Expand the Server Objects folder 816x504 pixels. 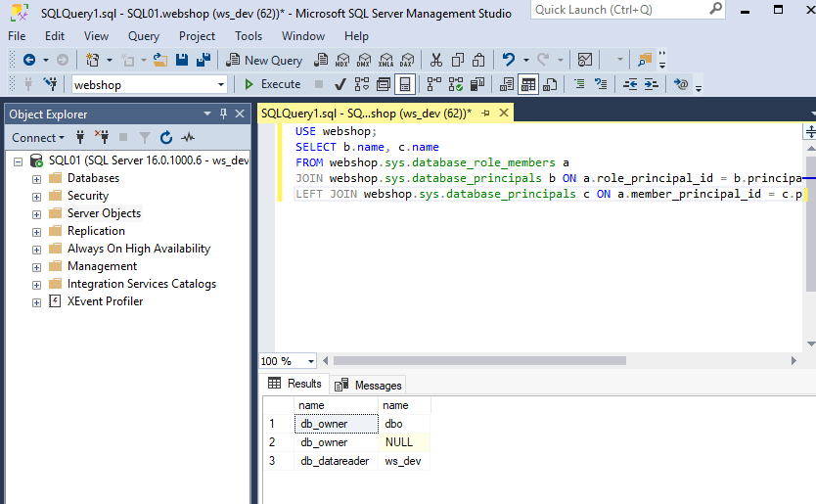pyautogui.click(x=36, y=214)
